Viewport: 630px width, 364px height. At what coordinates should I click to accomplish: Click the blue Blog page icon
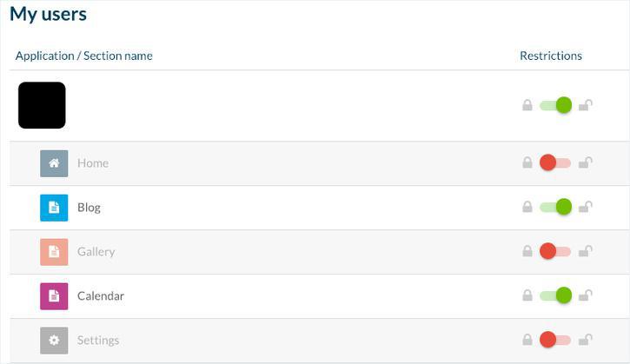point(54,208)
